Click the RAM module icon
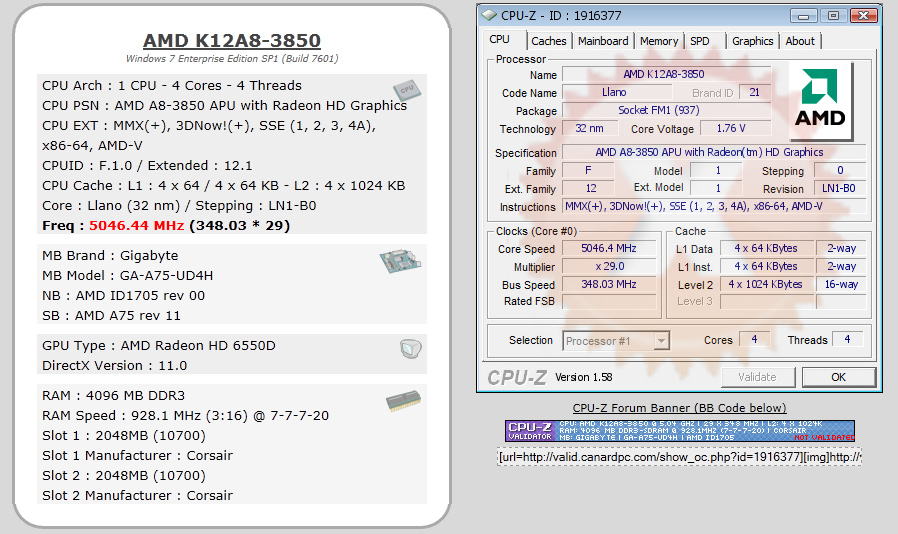Image resolution: width=898 pixels, height=534 pixels. point(403,401)
